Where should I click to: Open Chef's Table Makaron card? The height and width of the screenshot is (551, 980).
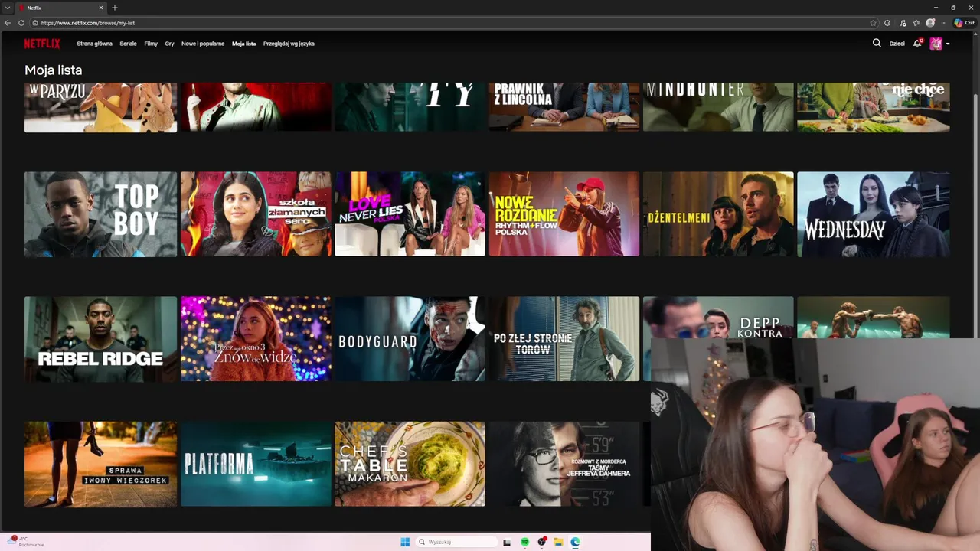tap(410, 464)
